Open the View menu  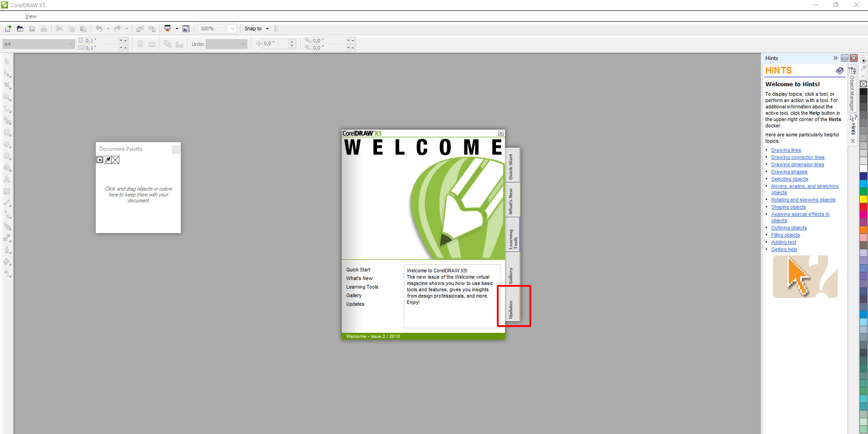[31, 16]
